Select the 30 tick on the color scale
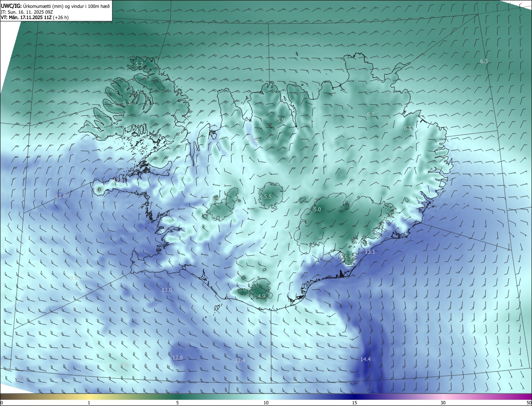This screenshot has height=406, width=532. coord(443,403)
